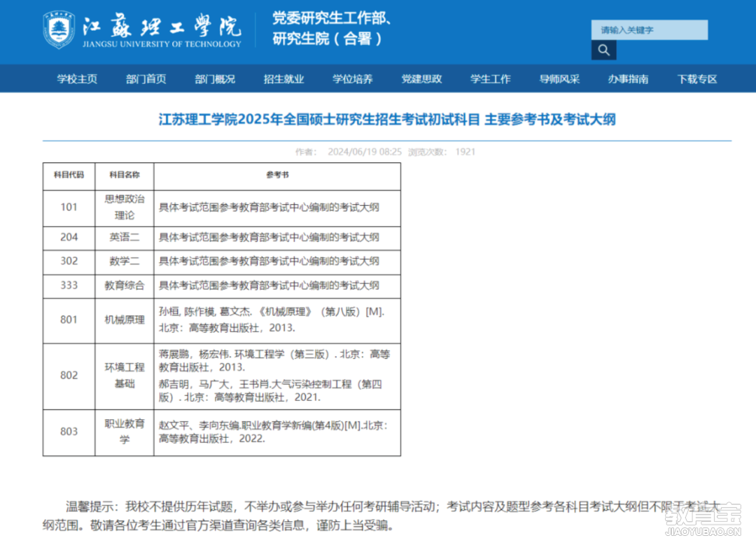
Task: Focus the keyword search input field
Action: [650, 30]
